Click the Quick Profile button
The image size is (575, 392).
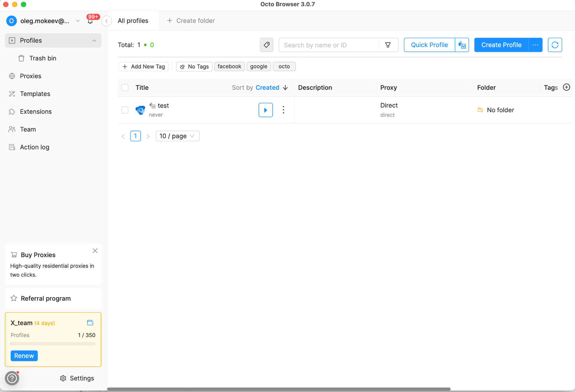(x=429, y=45)
